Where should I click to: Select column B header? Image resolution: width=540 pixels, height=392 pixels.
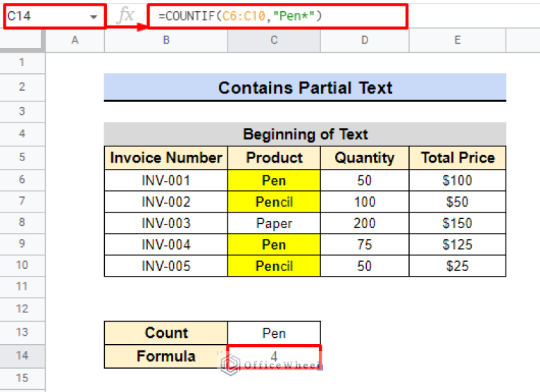pos(166,41)
